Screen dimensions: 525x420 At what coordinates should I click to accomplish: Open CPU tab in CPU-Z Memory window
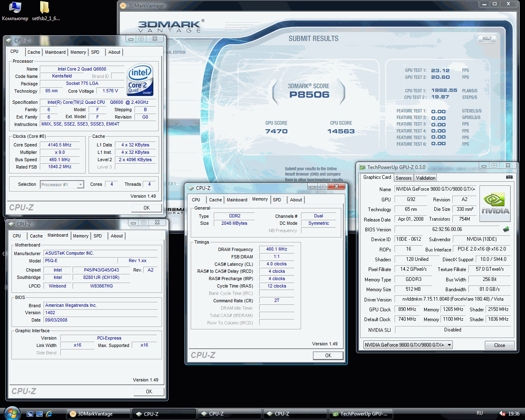coord(196,200)
